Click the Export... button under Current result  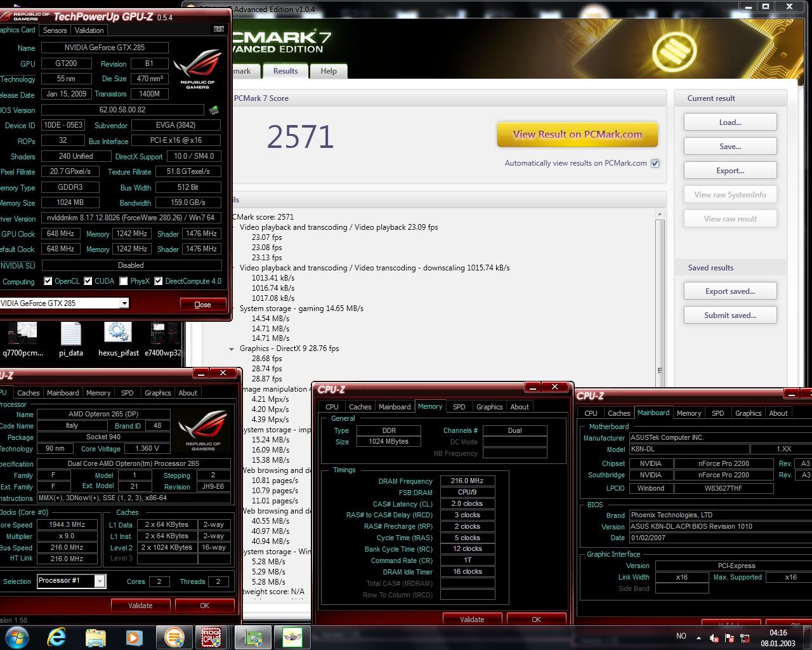(x=730, y=171)
